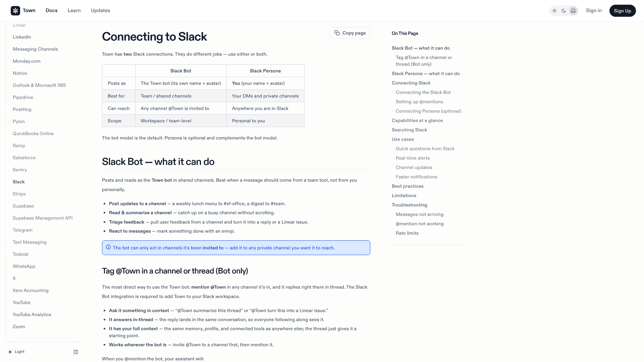This screenshot has width=644, height=362.
Task: Open the Updates tab
Action: (100, 11)
